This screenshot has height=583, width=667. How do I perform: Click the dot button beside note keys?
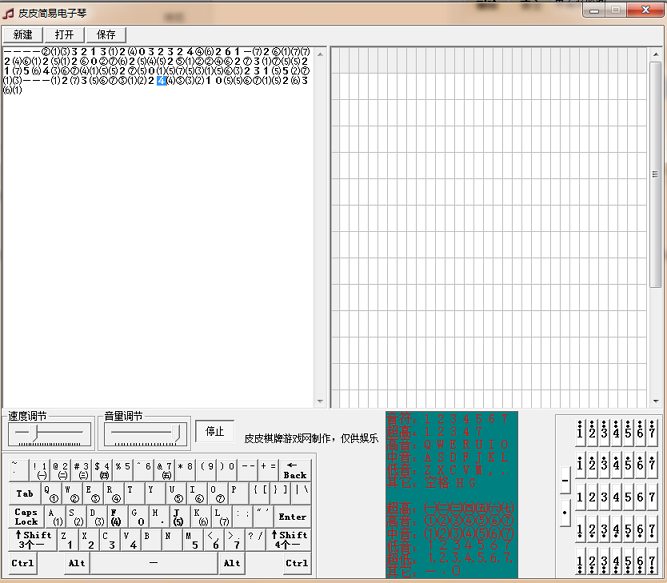click(x=565, y=514)
